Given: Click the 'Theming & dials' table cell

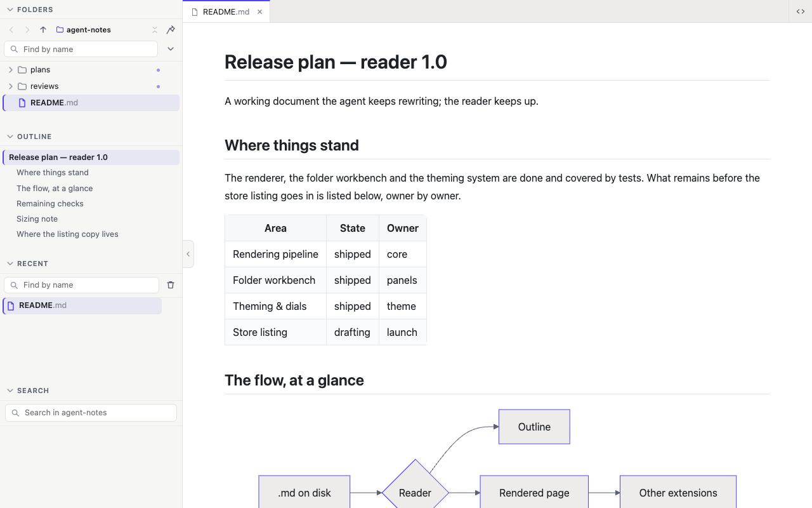Looking at the screenshot, I should [x=276, y=306].
